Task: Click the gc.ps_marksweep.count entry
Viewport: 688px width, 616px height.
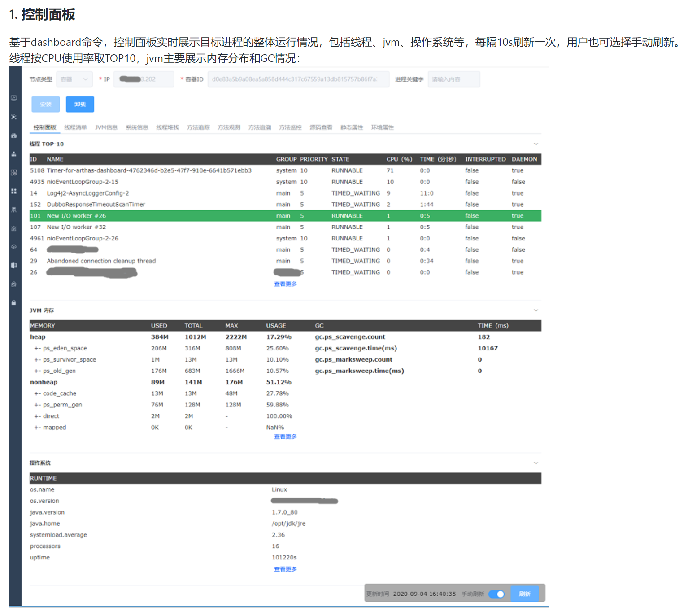Action: (x=353, y=360)
